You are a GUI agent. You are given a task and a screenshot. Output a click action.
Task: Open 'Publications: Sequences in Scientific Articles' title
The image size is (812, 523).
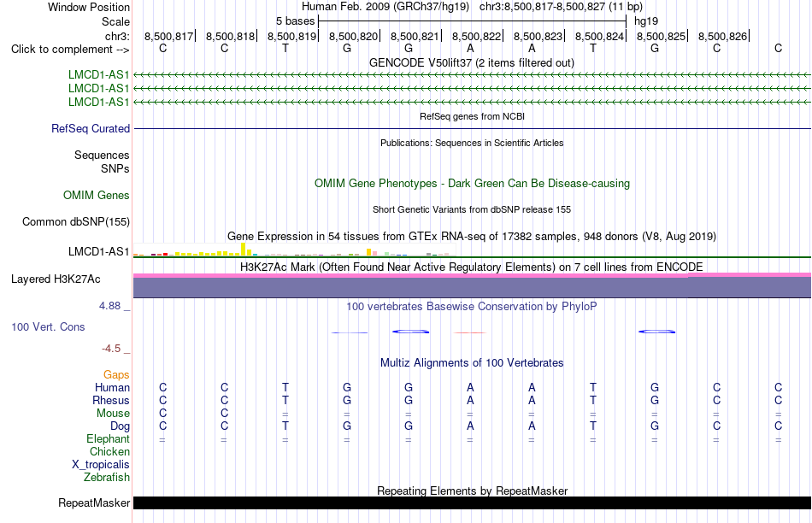pyautogui.click(x=472, y=143)
